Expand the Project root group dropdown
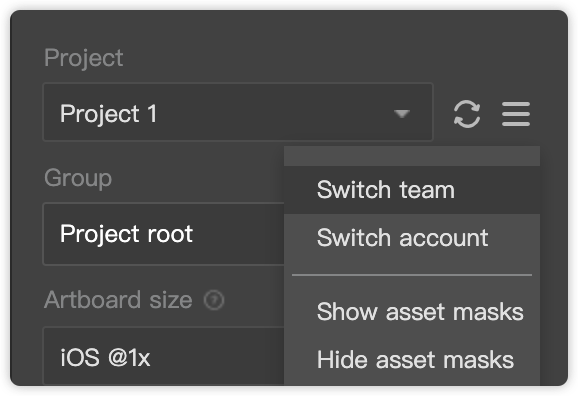Screen dimensions: 578x396 click(x=164, y=234)
